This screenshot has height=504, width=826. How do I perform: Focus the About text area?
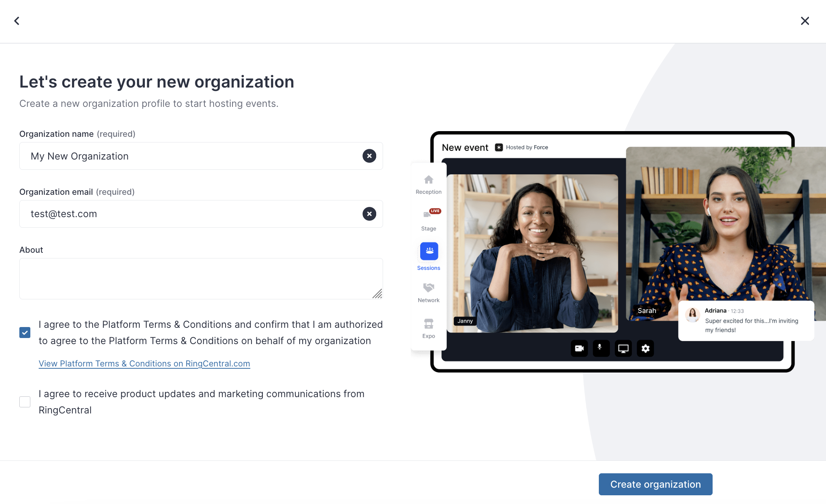(201, 279)
